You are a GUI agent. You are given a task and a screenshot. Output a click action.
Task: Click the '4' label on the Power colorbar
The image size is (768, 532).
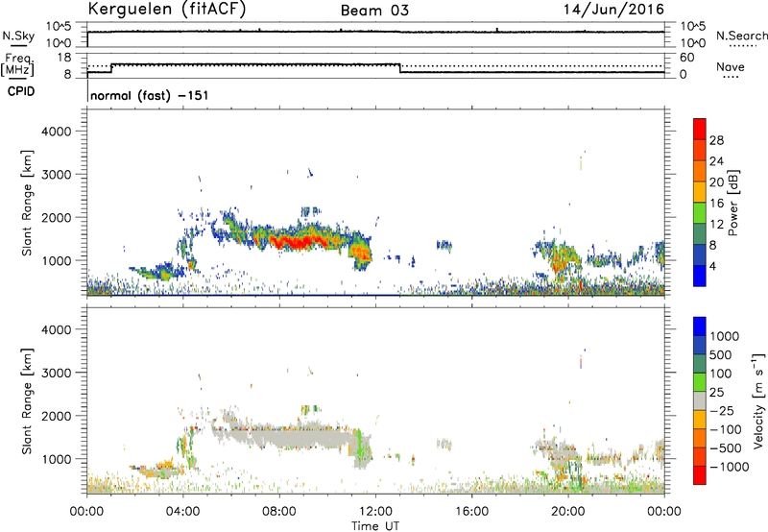pyautogui.click(x=712, y=266)
